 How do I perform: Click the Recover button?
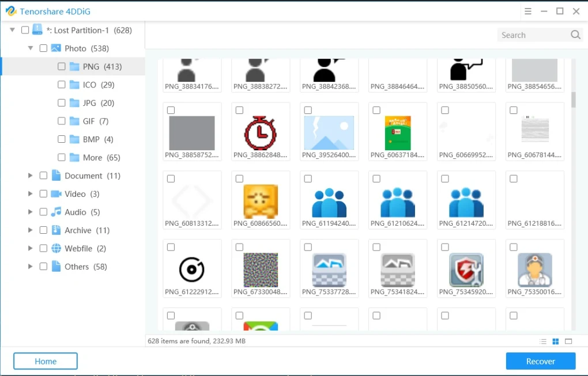click(540, 361)
